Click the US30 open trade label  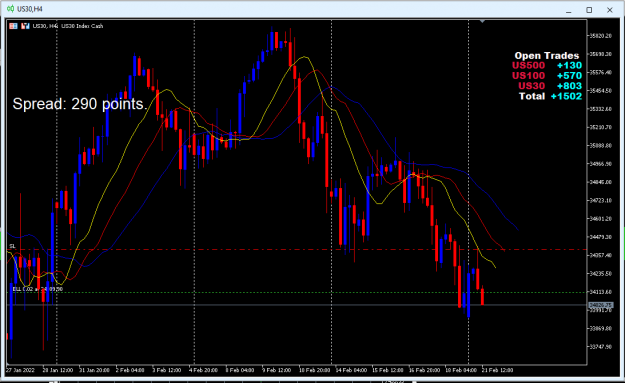[531, 86]
